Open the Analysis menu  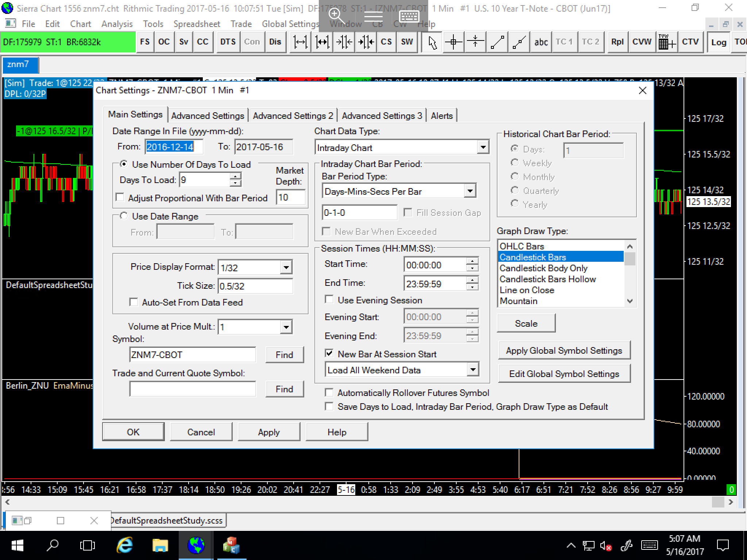click(117, 24)
